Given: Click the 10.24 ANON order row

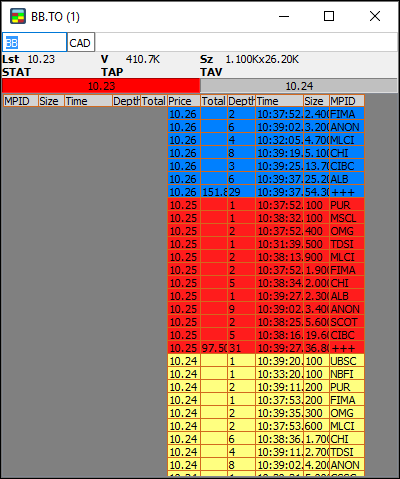Looking at the screenshot, I should pos(266,465).
